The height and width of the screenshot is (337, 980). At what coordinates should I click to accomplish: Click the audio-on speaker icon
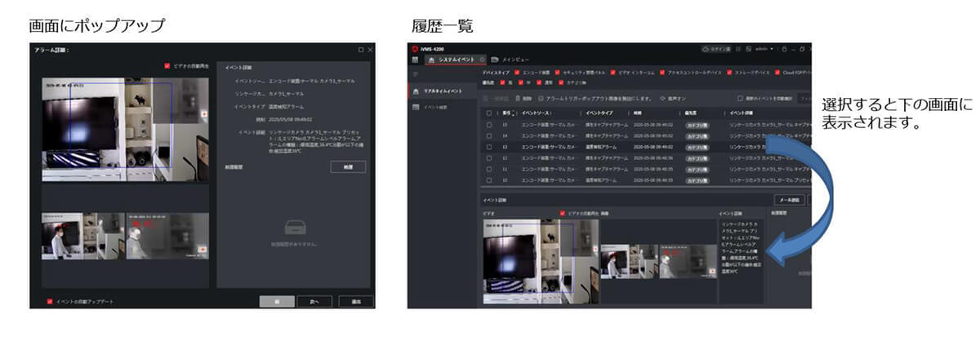tap(663, 98)
